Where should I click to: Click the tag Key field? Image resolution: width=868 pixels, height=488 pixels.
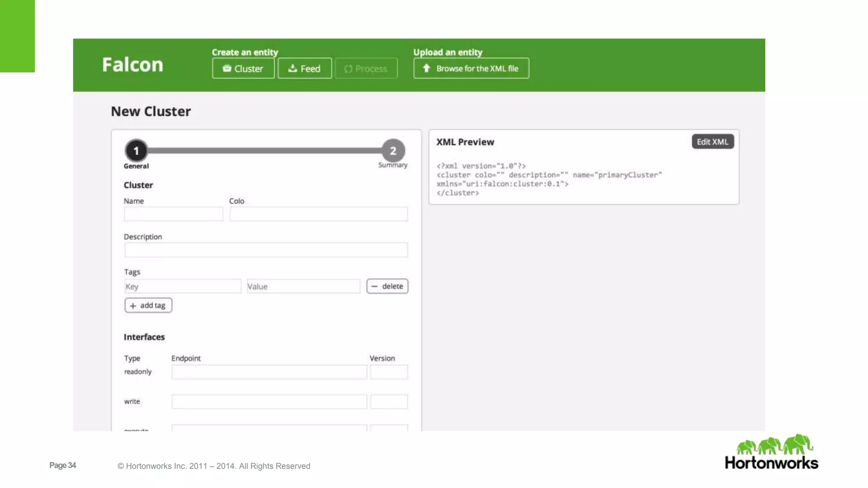(183, 286)
